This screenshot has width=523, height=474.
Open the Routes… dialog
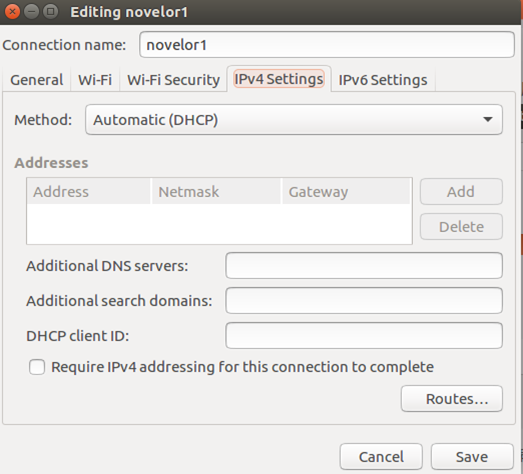click(x=452, y=399)
